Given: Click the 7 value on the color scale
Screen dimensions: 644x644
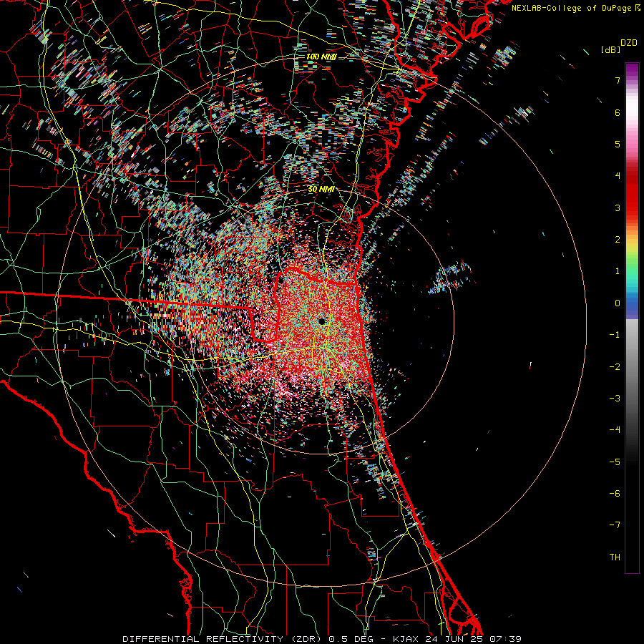Looking at the screenshot, I should point(618,80).
